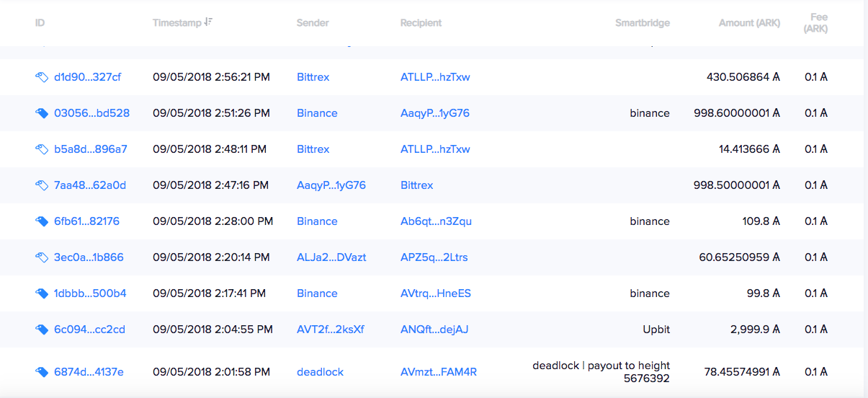Select Upbit smartbridge text

pos(656,330)
